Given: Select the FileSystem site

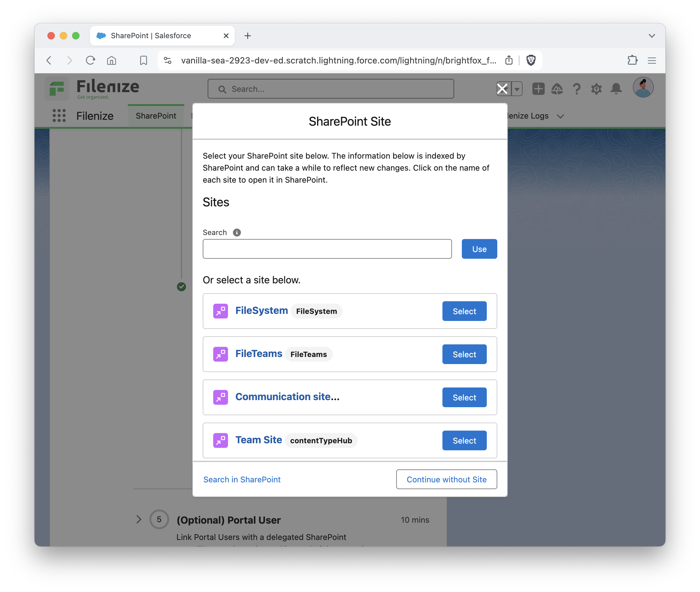Looking at the screenshot, I should pos(464,311).
